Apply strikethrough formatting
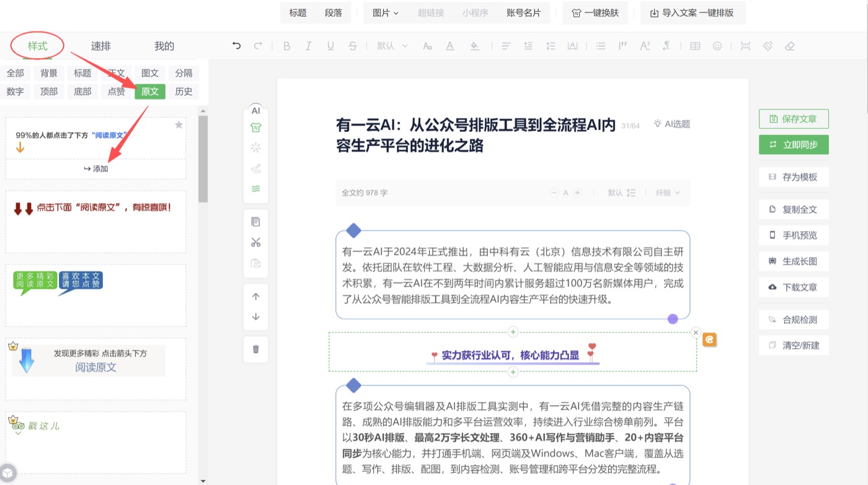 click(353, 46)
